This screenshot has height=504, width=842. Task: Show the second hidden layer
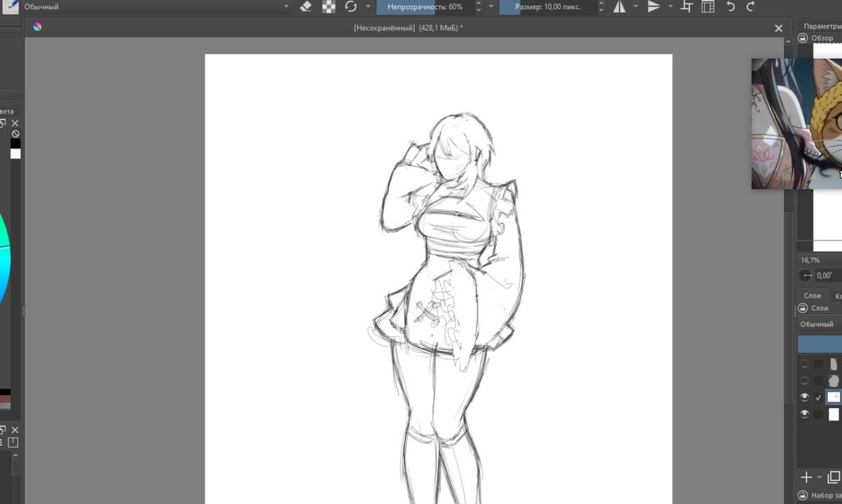click(x=805, y=380)
